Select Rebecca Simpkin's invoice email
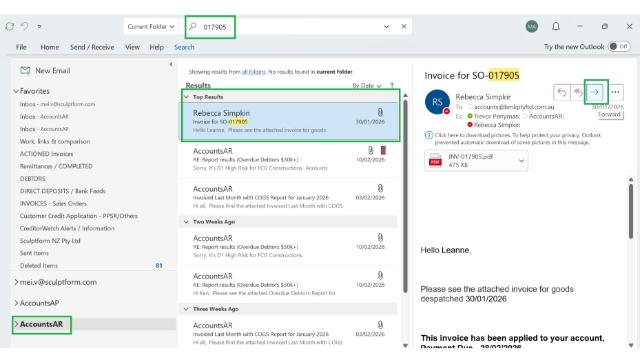The height and width of the screenshot is (360, 640). 289,121
